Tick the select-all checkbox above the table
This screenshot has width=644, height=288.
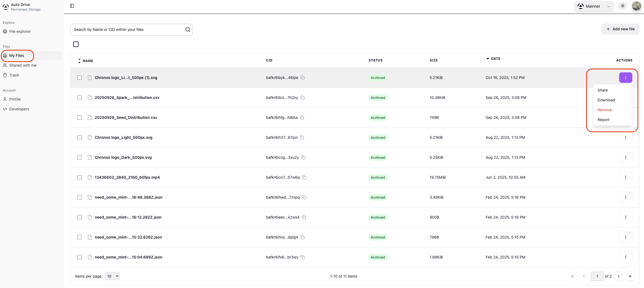76,44
